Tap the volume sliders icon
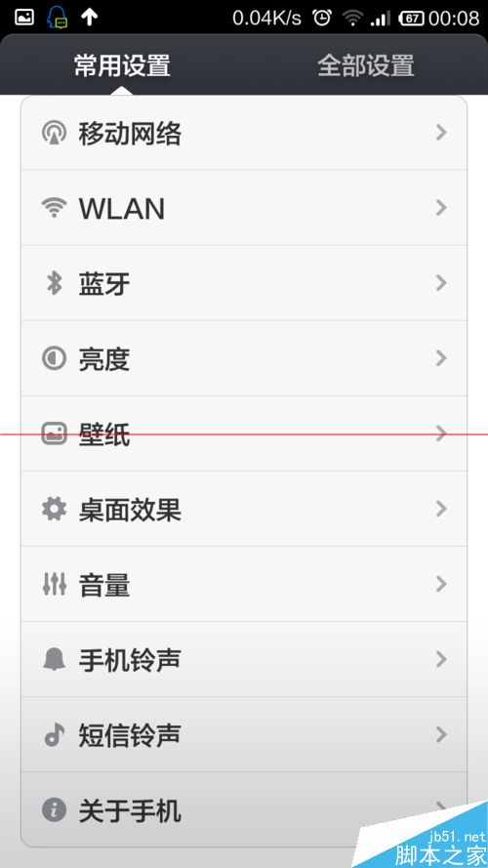 (x=55, y=585)
